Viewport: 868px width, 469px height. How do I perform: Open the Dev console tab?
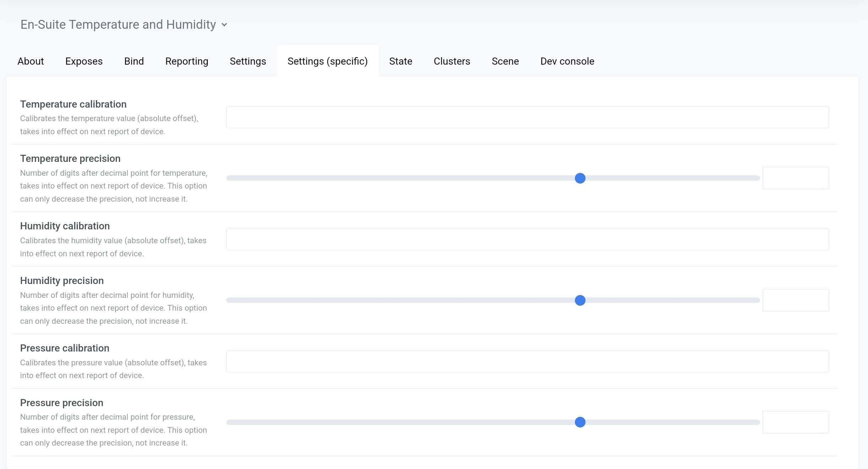tap(567, 61)
